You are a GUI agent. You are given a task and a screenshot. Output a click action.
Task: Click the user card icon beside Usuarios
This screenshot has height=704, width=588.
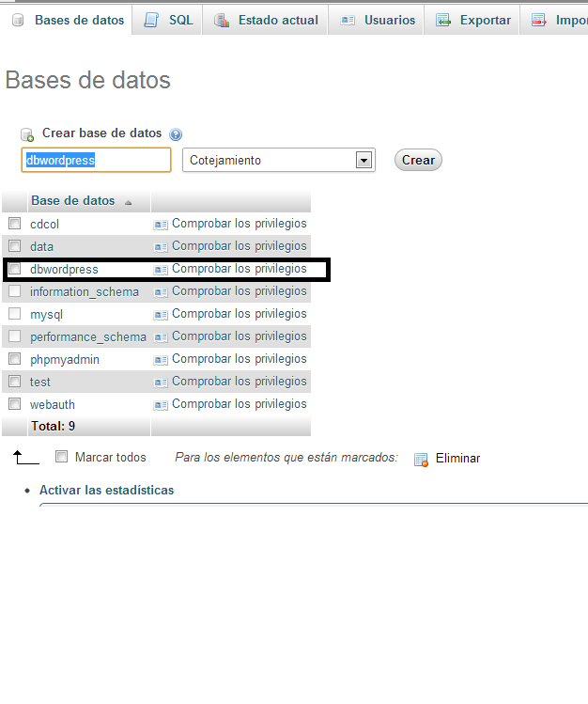coord(348,20)
